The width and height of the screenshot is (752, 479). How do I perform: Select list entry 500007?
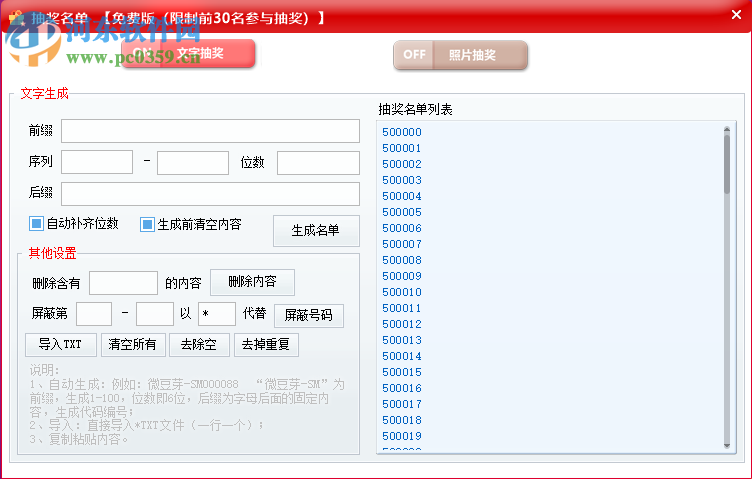click(x=402, y=244)
